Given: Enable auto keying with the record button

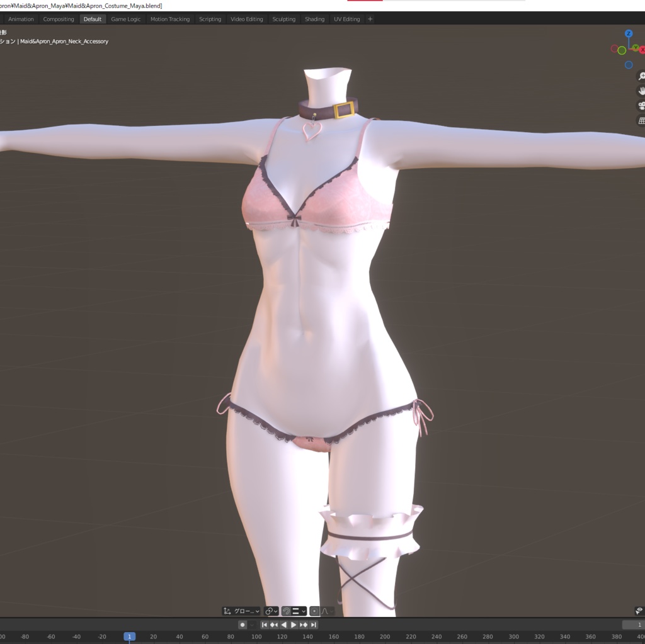Looking at the screenshot, I should tap(243, 624).
